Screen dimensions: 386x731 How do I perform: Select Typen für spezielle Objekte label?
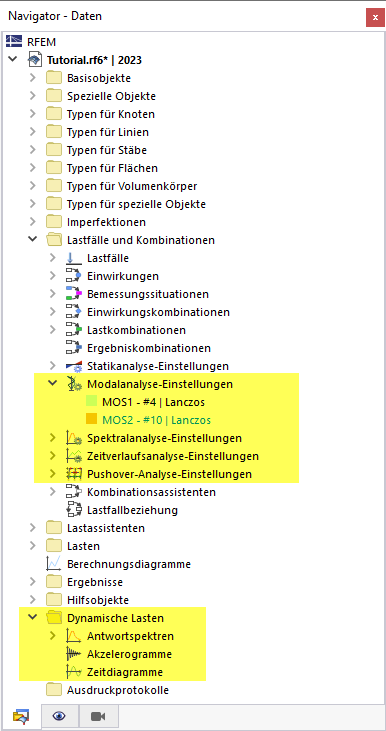click(x=136, y=204)
